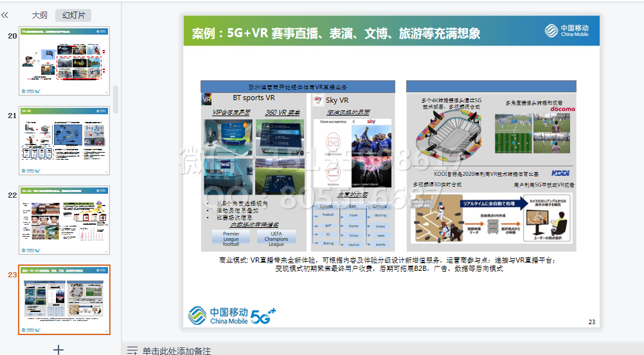Click the KDDI目标是2020年 caption text
Screen dimensions: 644x355
coord(487,174)
